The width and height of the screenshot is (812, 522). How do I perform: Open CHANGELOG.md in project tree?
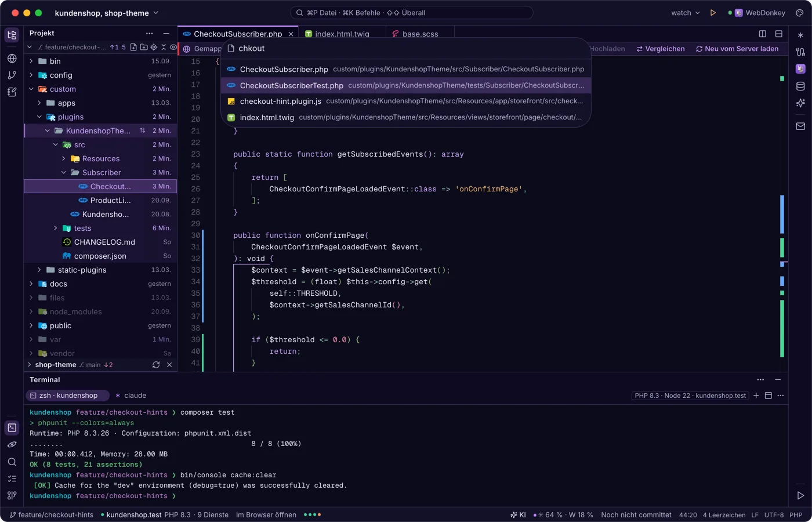[100, 242]
